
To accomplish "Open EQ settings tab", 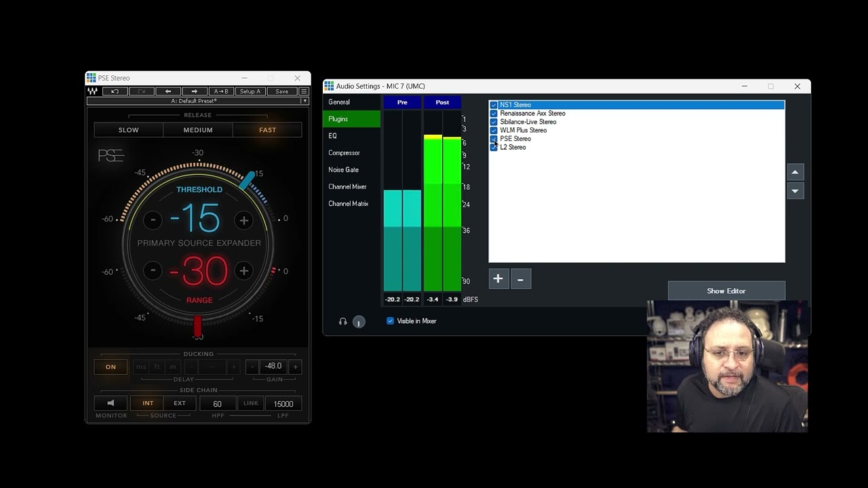I will [x=351, y=136].
